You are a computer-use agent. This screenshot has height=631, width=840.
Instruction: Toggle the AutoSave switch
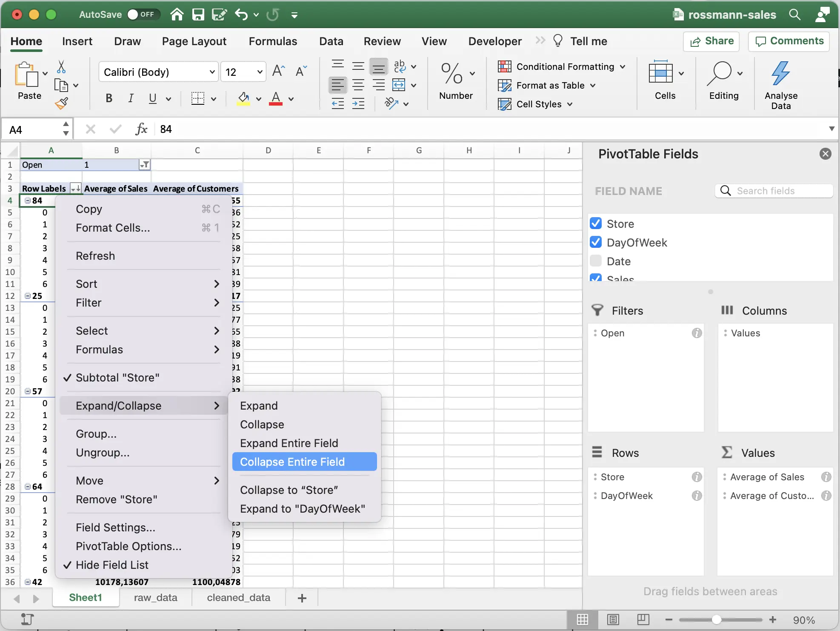click(143, 15)
